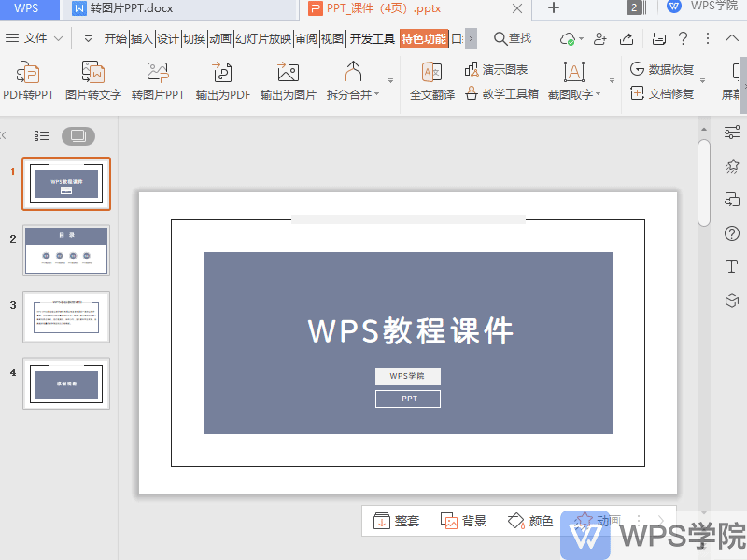Open 文档修复 document repair
The width and height of the screenshot is (747, 560).
tap(661, 94)
